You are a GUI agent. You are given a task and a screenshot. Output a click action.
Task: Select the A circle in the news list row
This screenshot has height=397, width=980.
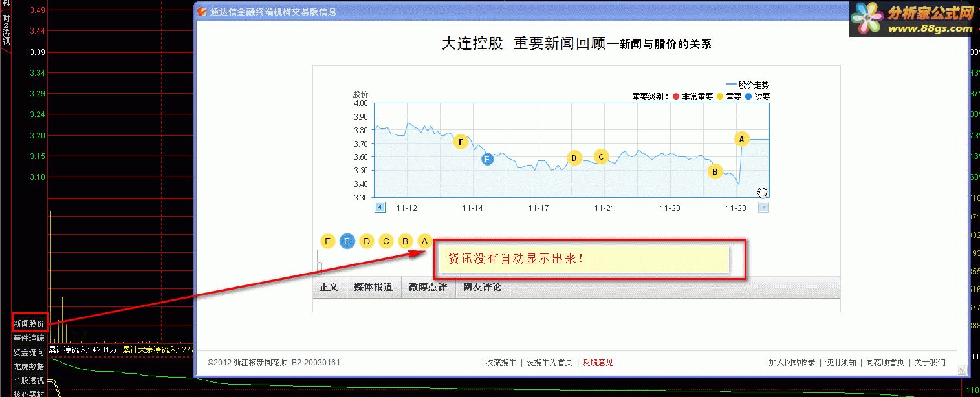pos(425,241)
